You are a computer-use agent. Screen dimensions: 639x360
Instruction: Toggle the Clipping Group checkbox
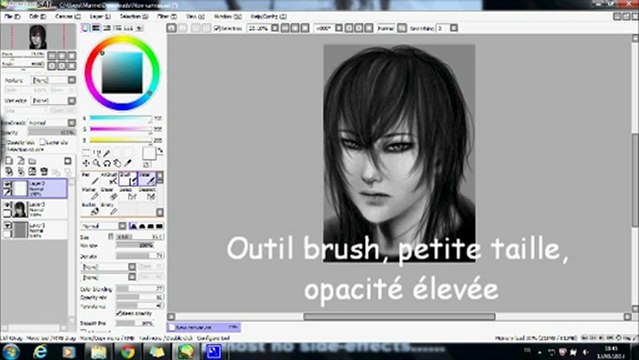coord(43,142)
